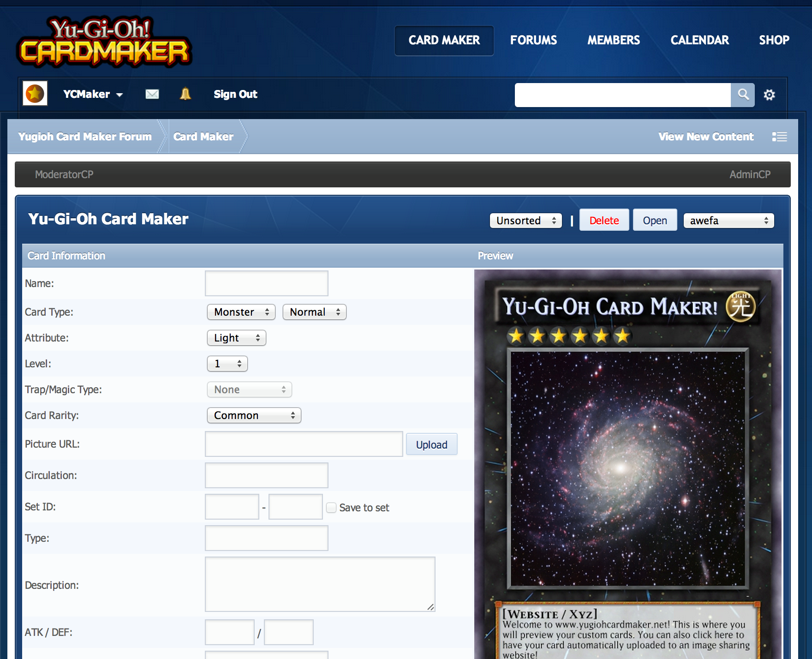
Task: Click the search magnifier button
Action: coord(743,95)
